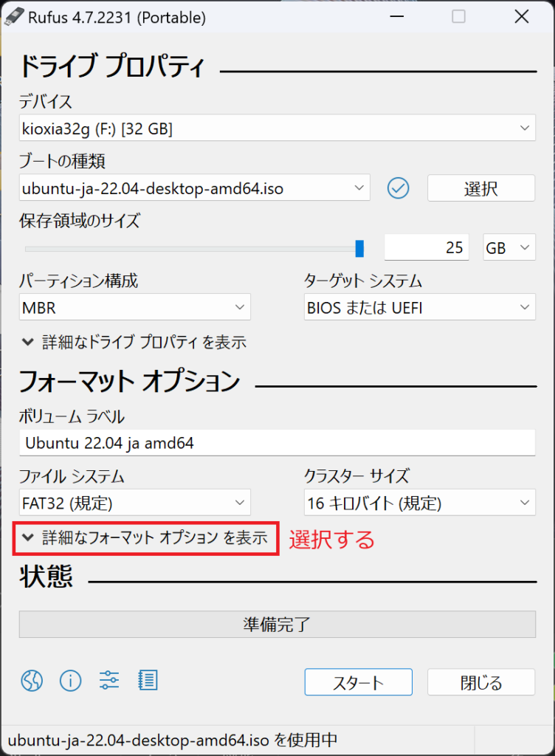Screen dimensions: 555x756
Task: Maximize the Rufus window
Action: (x=458, y=17)
